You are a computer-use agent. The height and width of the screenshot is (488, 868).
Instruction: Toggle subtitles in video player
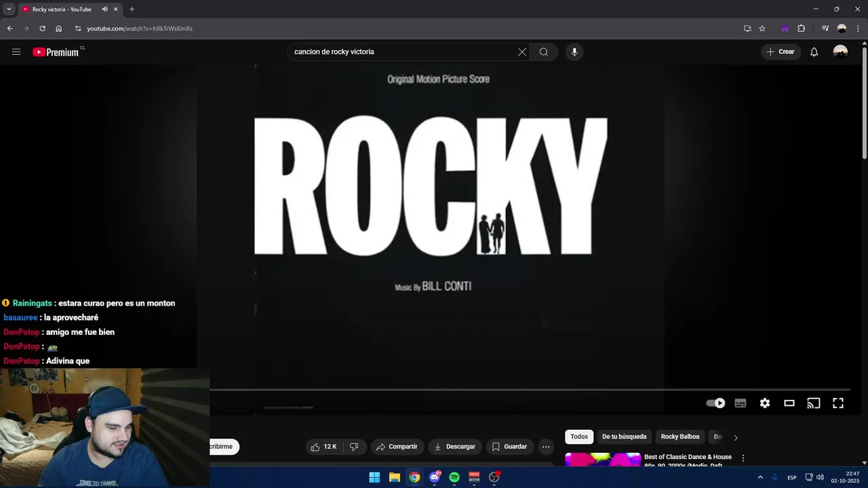(741, 403)
